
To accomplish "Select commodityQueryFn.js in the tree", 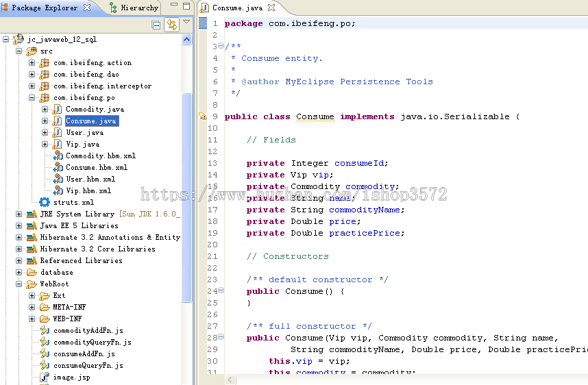I will (x=93, y=343).
